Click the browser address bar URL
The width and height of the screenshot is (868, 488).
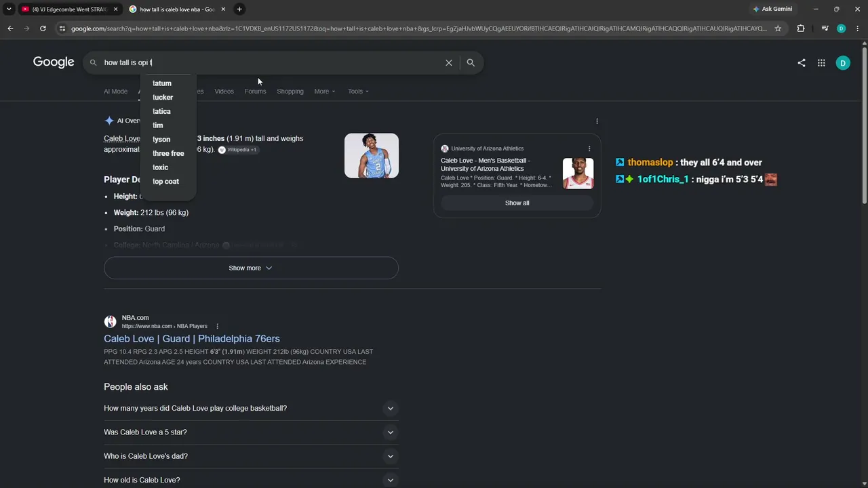coord(418,28)
